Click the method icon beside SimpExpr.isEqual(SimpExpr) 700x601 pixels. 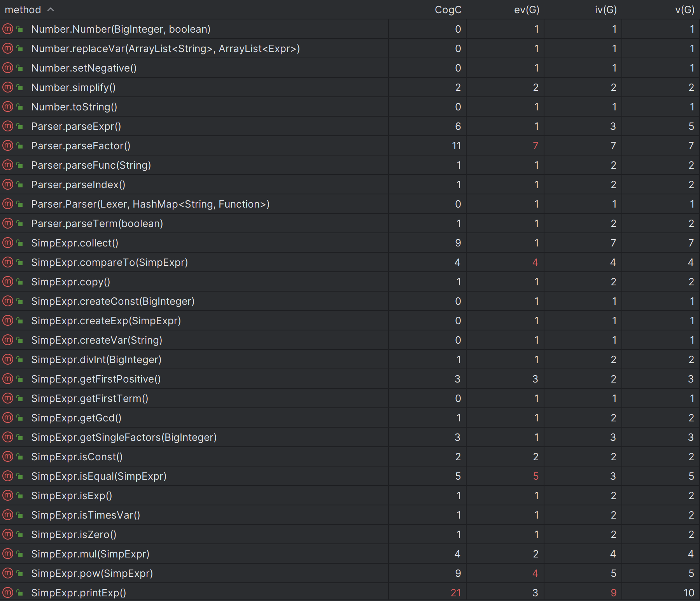pos(8,476)
